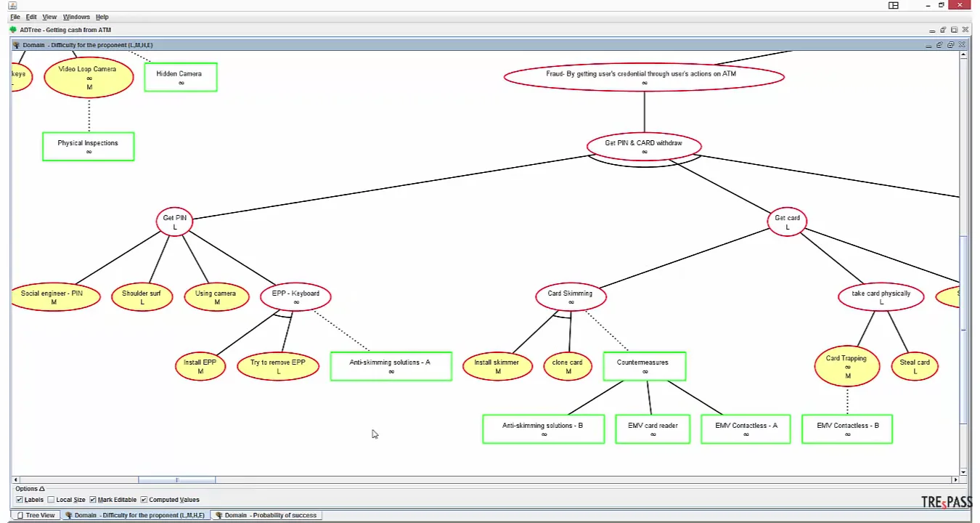This screenshot has width=980, height=523.
Task: Minimize the Domain Difficulty panel
Action: 928,45
